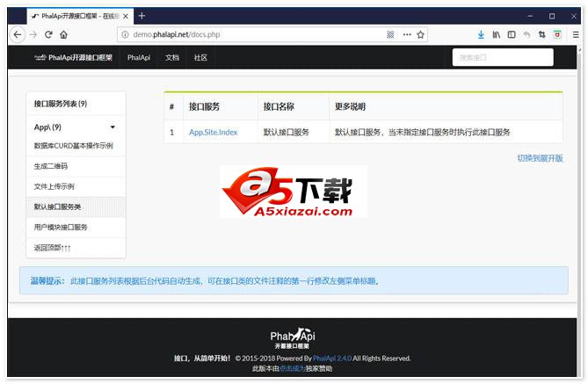Open the downloads panel

point(481,34)
